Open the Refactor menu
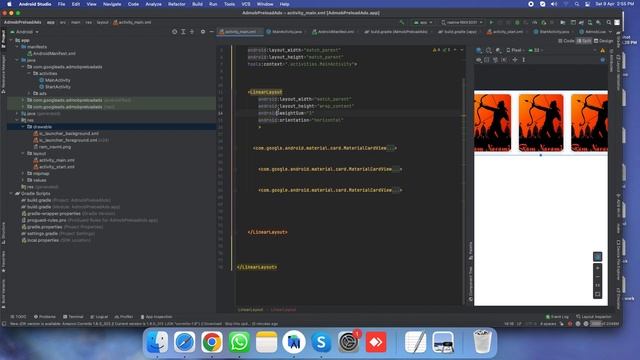 point(177,4)
